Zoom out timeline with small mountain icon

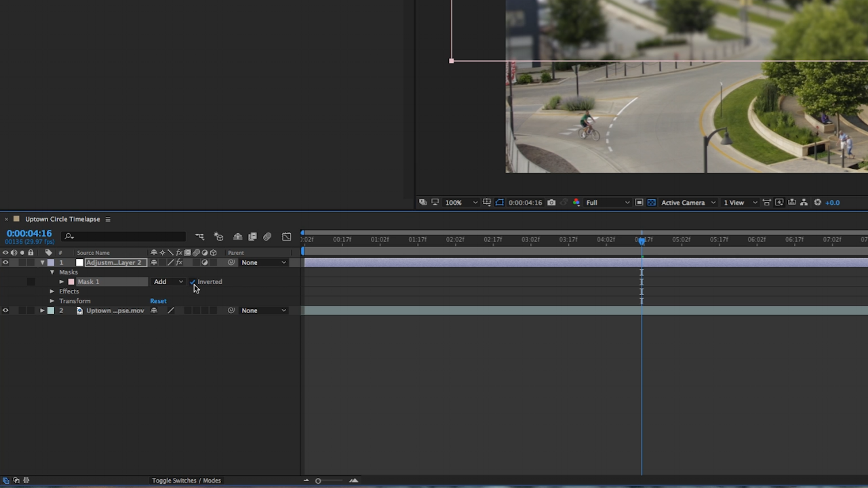coord(306,481)
